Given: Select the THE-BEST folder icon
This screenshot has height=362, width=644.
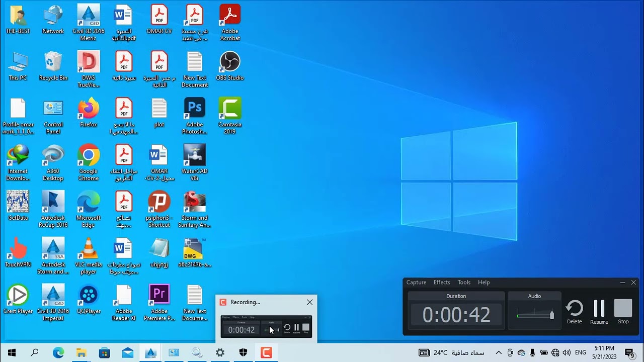Looking at the screenshot, I should [18, 19].
